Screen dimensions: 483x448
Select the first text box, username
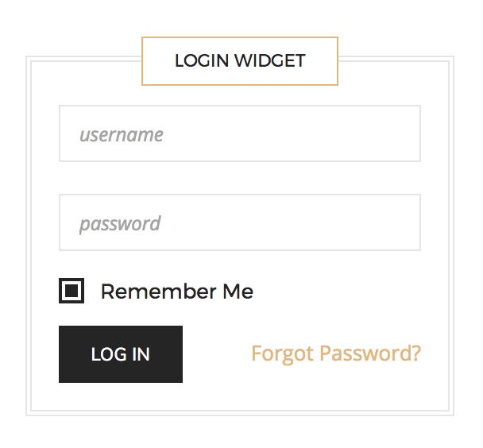[x=239, y=134]
